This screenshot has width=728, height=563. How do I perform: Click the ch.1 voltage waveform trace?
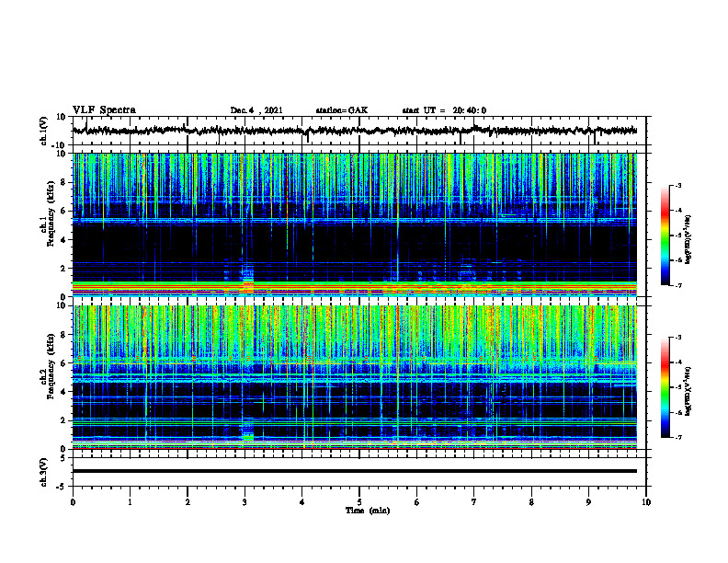354,131
